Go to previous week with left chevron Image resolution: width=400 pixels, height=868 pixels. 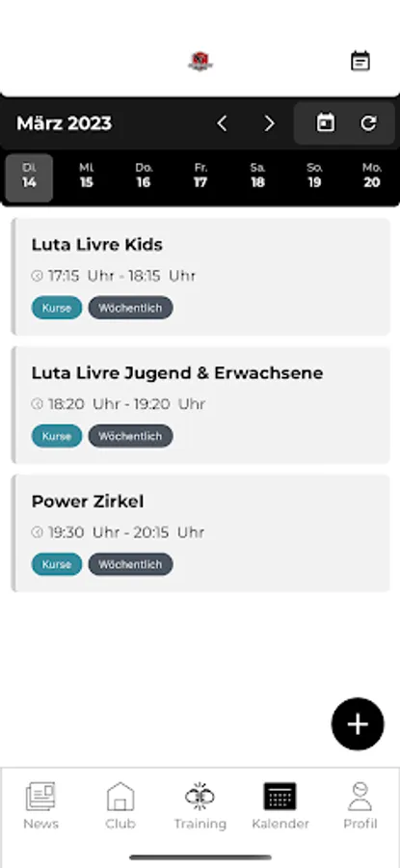222,123
